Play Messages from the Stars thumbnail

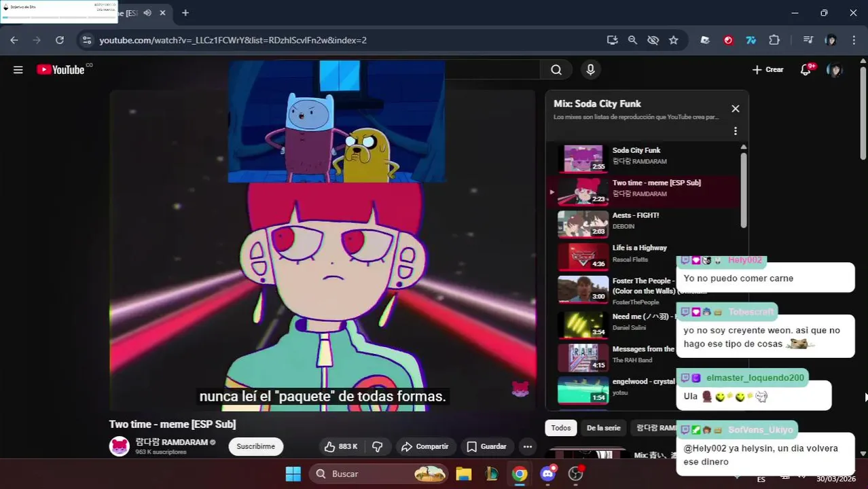click(583, 357)
